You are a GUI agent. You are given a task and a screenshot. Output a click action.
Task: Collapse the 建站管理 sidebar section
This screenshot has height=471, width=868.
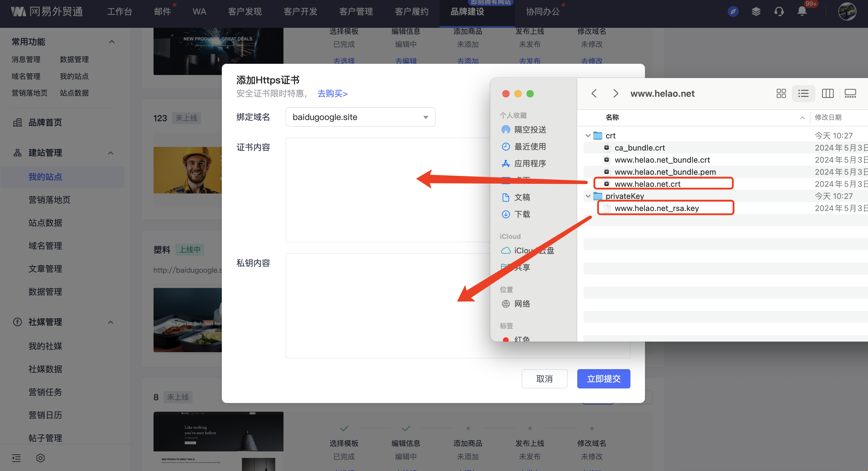tap(111, 153)
